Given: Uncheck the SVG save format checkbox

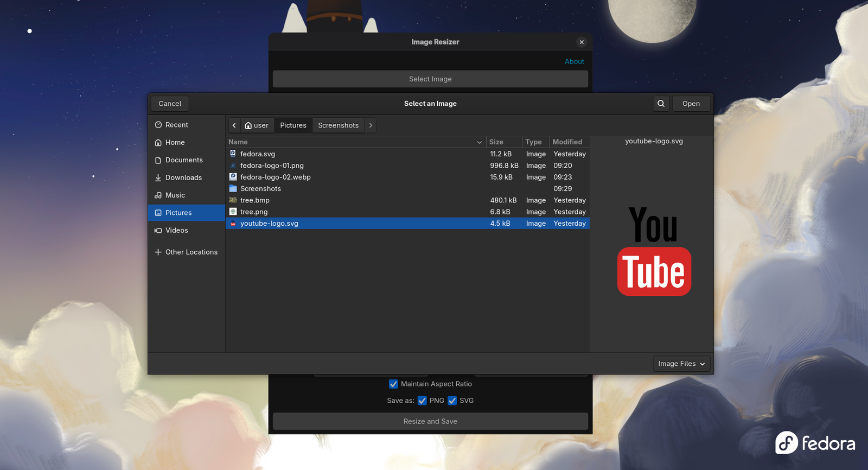Looking at the screenshot, I should [452, 401].
